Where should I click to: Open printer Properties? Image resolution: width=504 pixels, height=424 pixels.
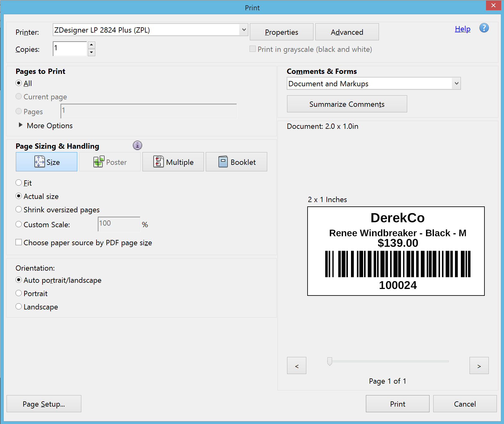281,32
